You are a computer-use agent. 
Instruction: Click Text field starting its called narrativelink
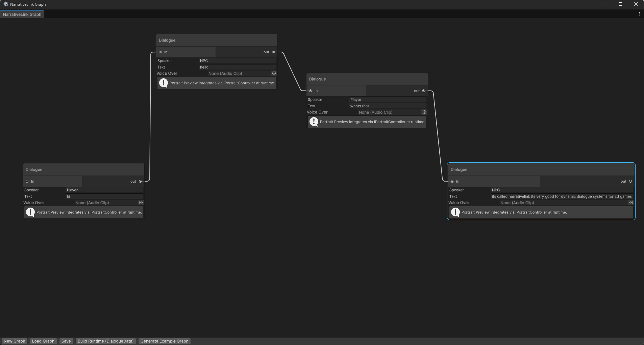click(x=562, y=196)
